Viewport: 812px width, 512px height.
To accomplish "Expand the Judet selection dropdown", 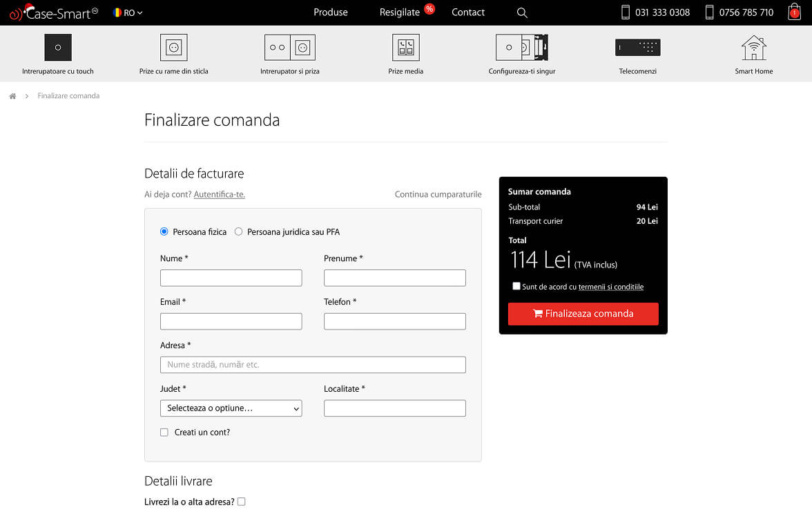I will click(x=231, y=408).
